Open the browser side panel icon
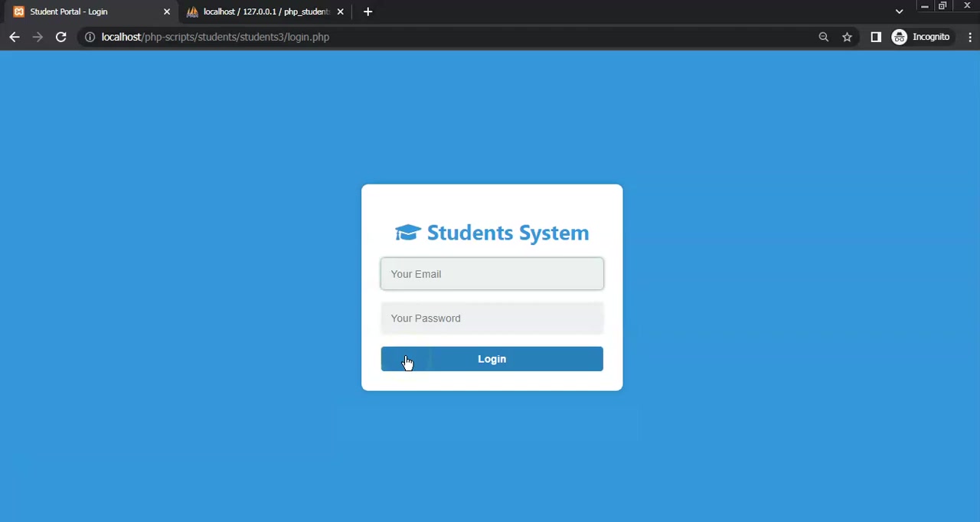The image size is (980, 522). tap(876, 37)
